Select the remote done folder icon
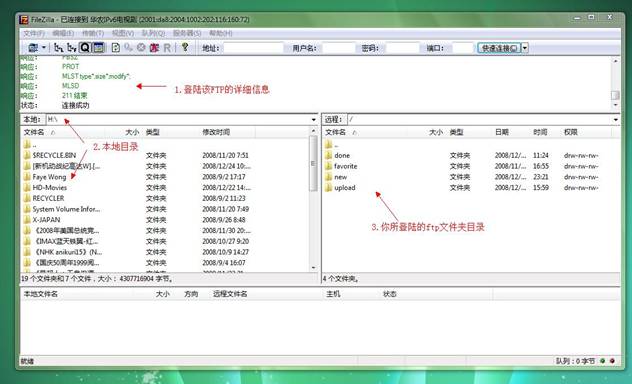632x384 pixels. click(x=328, y=155)
